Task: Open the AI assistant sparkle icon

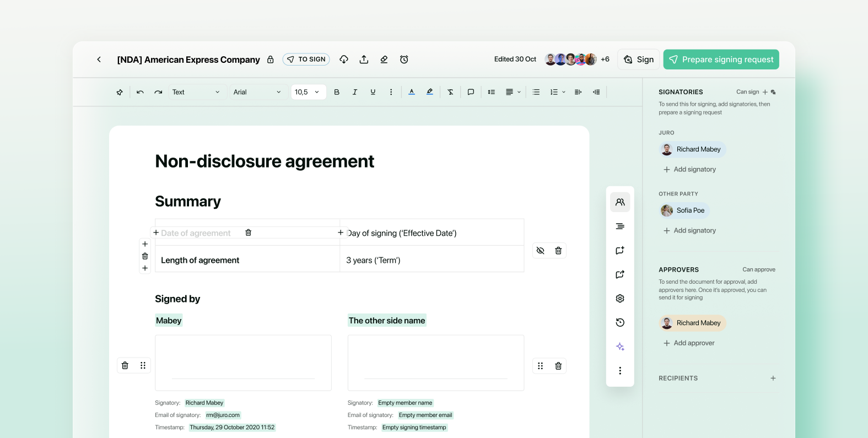Action: click(x=620, y=347)
